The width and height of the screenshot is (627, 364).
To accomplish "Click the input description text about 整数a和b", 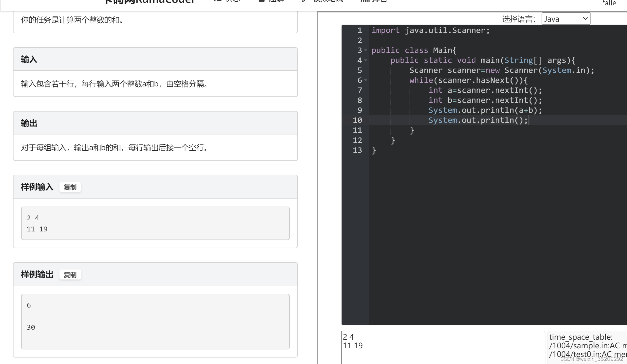I will pyautogui.click(x=115, y=84).
